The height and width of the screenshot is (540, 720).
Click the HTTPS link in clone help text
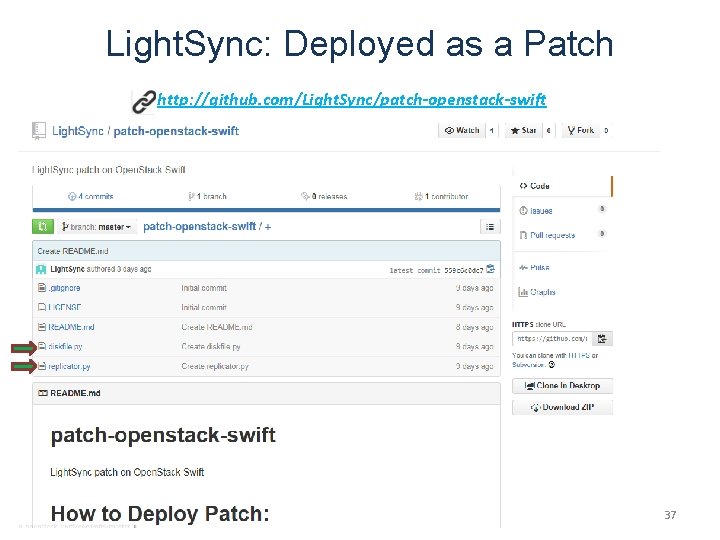click(x=579, y=356)
